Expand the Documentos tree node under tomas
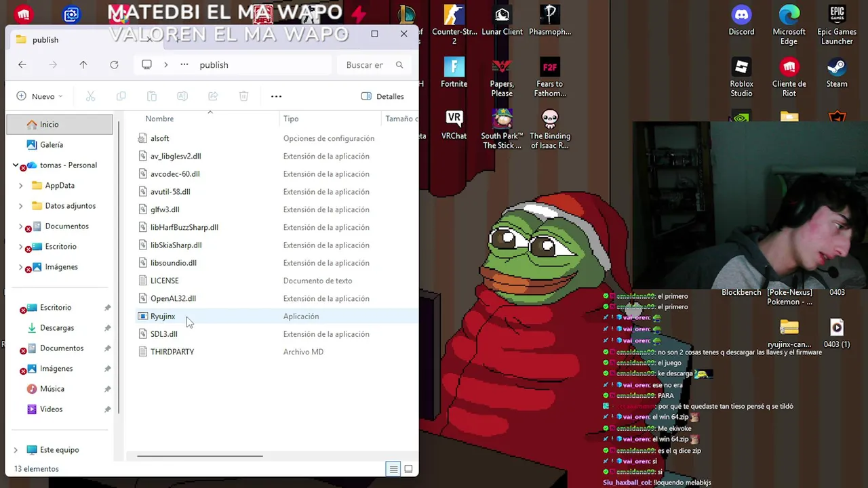This screenshot has height=488, width=868. tap(20, 226)
